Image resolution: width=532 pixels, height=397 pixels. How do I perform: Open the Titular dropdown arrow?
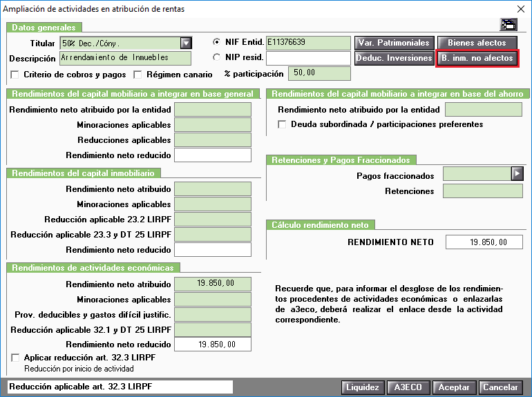[186, 43]
